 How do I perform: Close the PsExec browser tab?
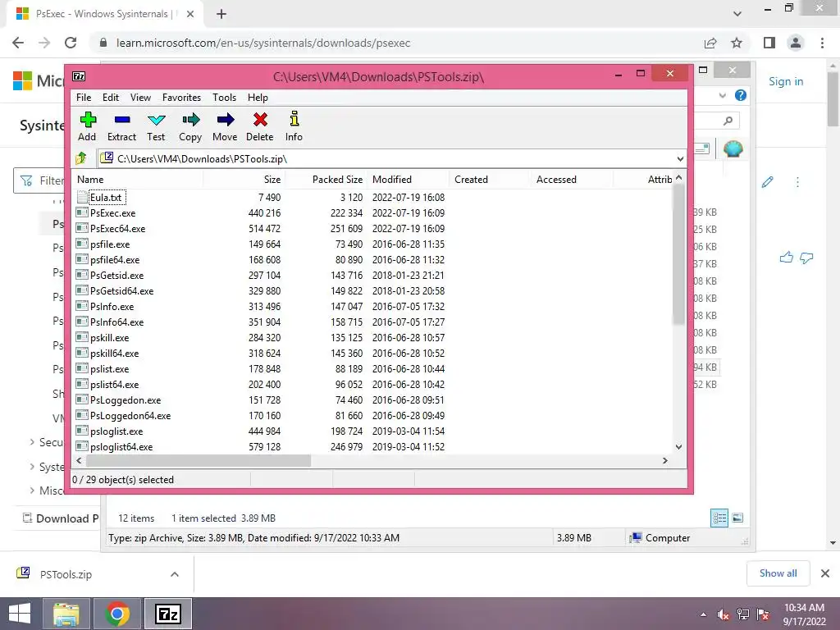coord(190,14)
